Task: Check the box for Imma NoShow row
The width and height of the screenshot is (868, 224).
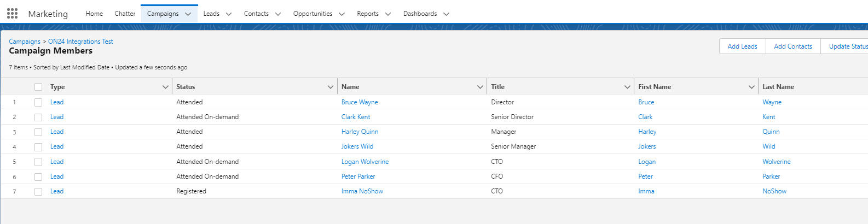Action: pyautogui.click(x=38, y=191)
